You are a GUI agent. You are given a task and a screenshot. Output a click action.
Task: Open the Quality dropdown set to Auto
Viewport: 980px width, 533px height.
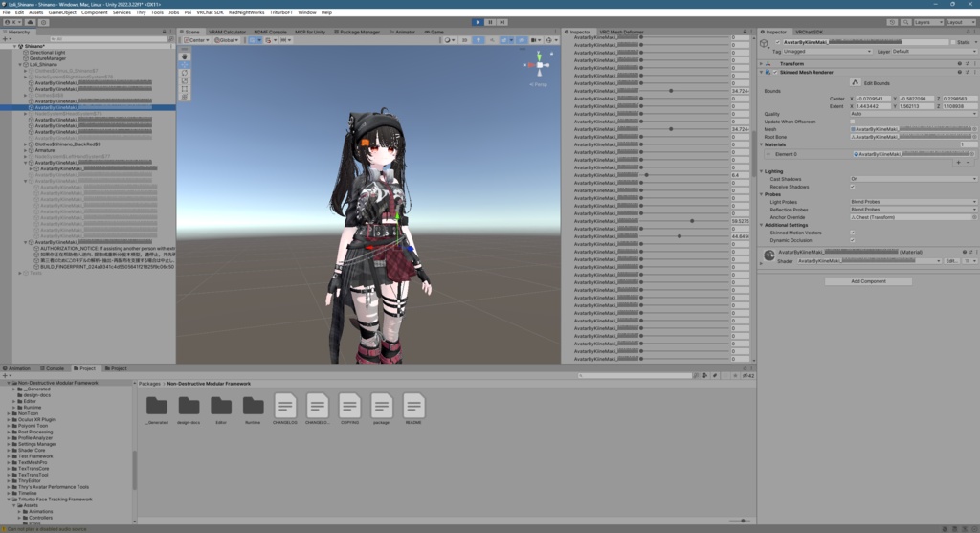(x=913, y=114)
